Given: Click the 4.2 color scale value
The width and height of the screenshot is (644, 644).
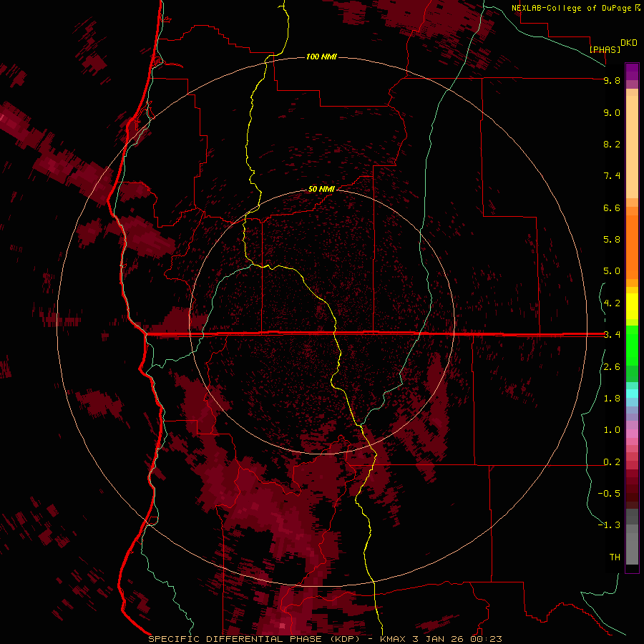Looking at the screenshot, I should [612, 303].
